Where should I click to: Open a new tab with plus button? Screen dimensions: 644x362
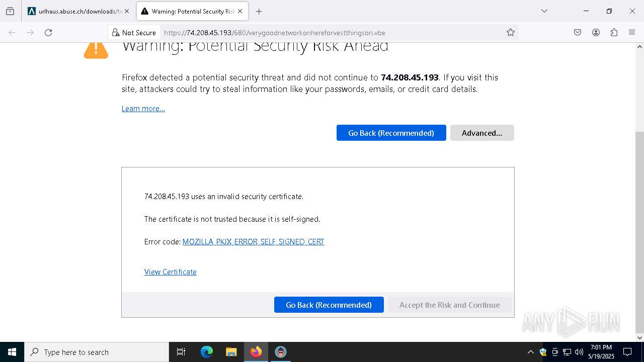259,11
